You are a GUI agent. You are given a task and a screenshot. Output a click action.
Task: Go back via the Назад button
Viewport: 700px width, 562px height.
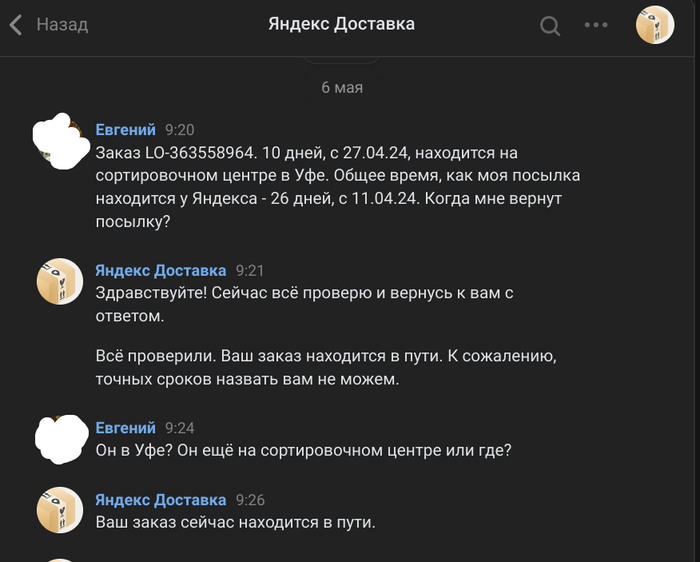(x=62, y=25)
